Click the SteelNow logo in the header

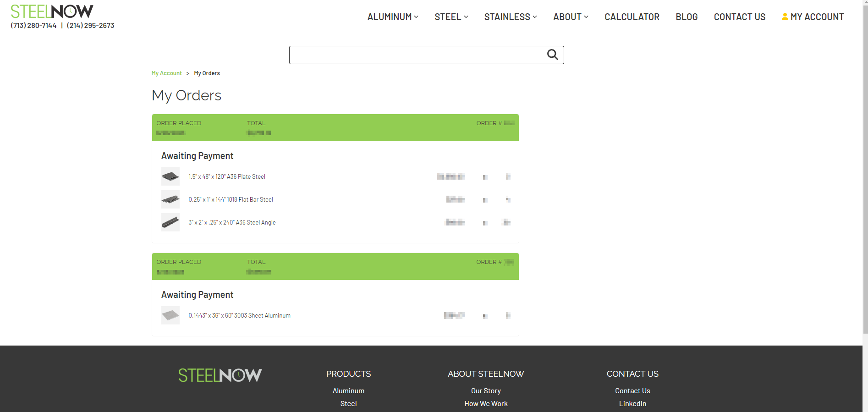(x=52, y=11)
